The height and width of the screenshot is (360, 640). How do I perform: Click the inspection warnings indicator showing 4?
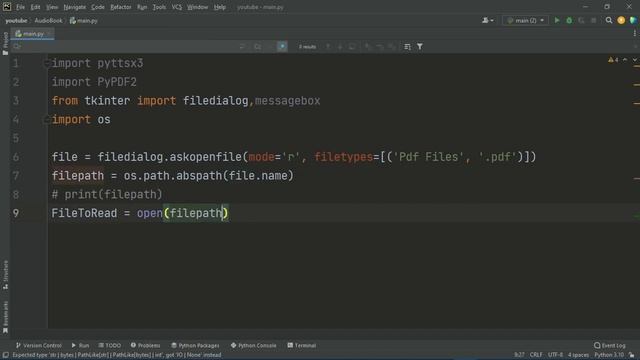613,60
